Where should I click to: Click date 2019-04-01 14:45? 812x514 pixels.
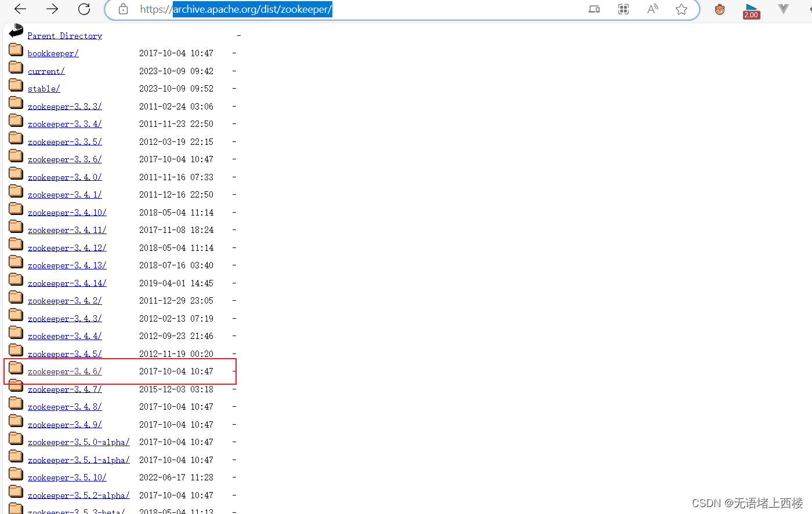(176, 283)
